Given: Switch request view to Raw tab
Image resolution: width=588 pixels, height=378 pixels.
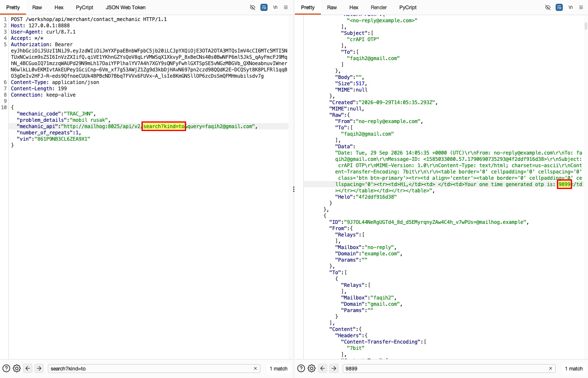Looking at the screenshot, I should (x=37, y=8).
